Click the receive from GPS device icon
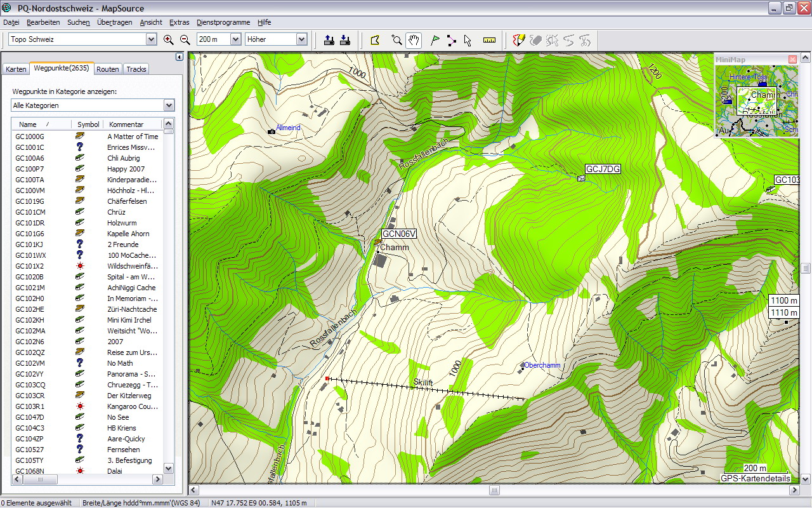 point(345,40)
